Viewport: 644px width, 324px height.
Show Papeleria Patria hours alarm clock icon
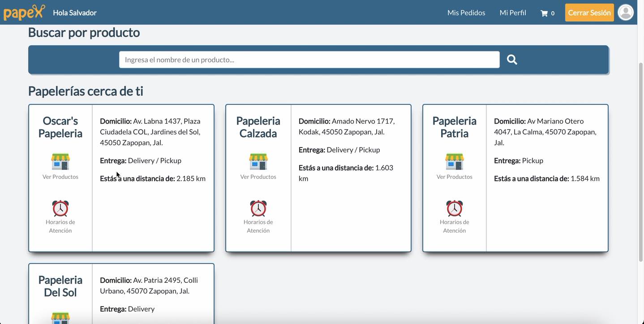click(x=455, y=208)
